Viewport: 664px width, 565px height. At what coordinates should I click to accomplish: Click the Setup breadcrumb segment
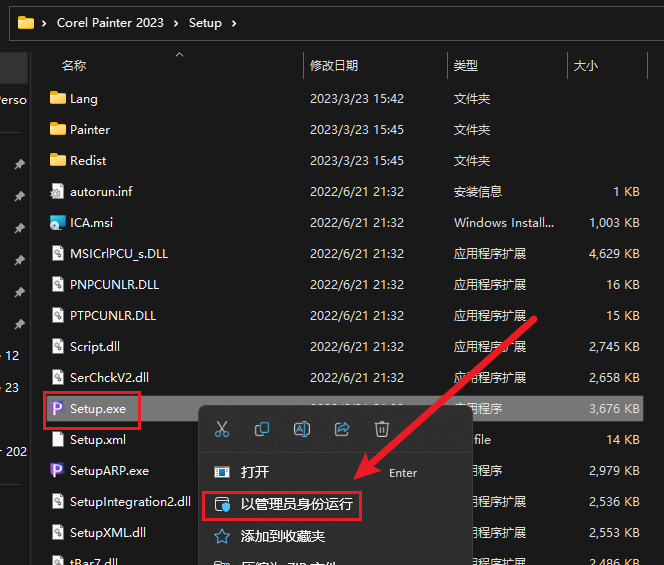click(x=205, y=23)
